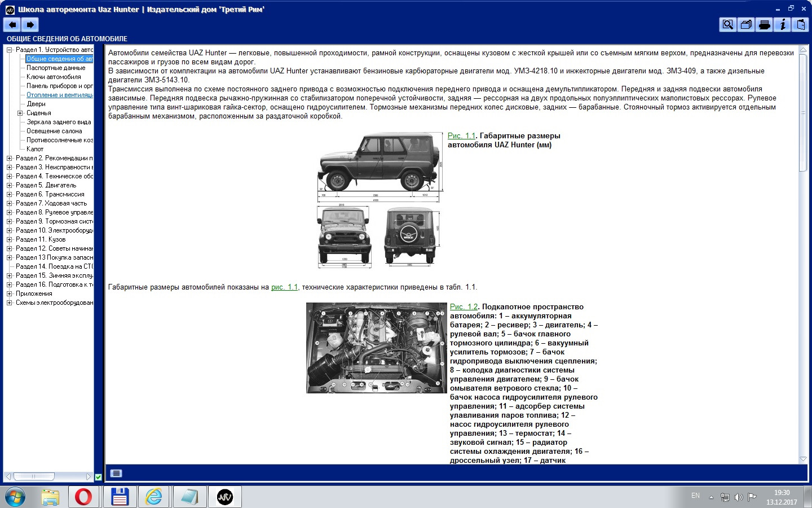Expand the 'Сиденья' tree node

(20, 113)
